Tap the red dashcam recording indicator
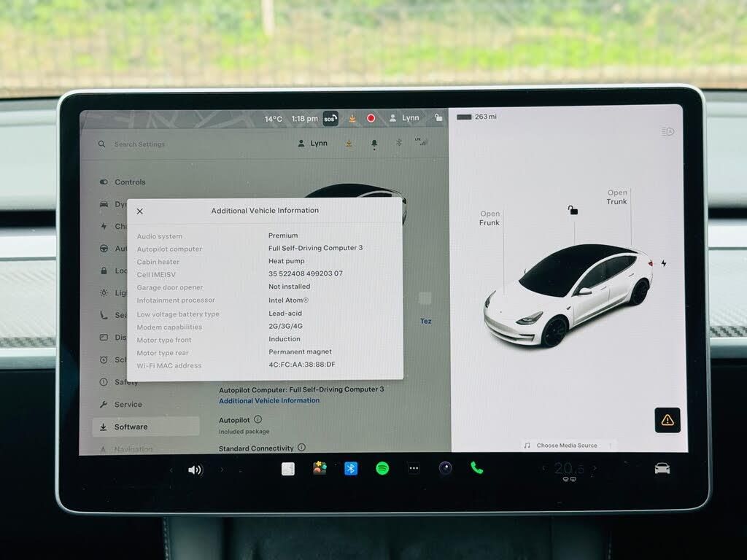Image resolution: width=747 pixels, height=560 pixels. tap(371, 118)
